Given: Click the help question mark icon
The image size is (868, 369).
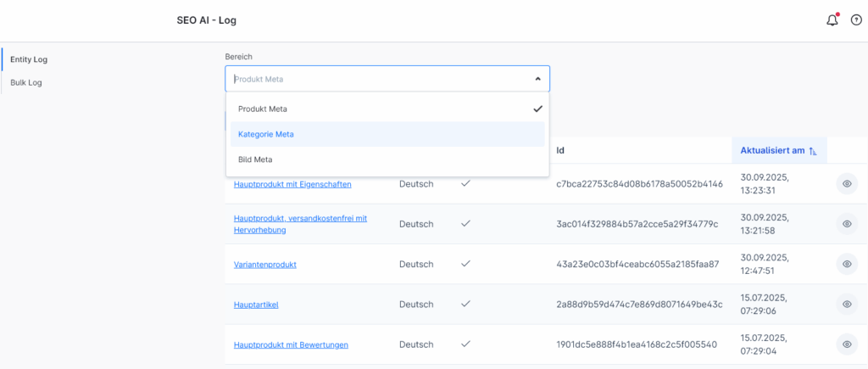Looking at the screenshot, I should (855, 20).
